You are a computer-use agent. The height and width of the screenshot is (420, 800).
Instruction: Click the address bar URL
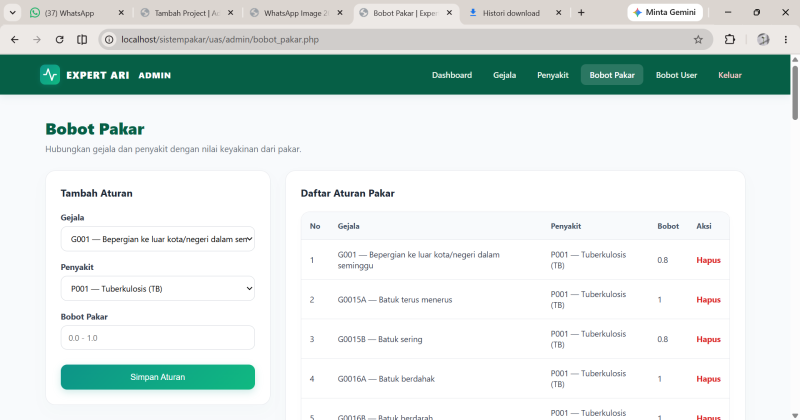tap(220, 39)
